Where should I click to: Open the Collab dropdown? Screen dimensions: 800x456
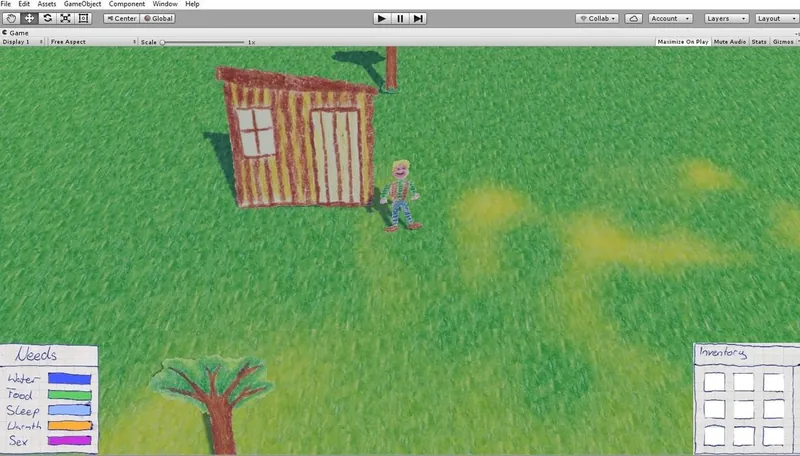point(597,18)
